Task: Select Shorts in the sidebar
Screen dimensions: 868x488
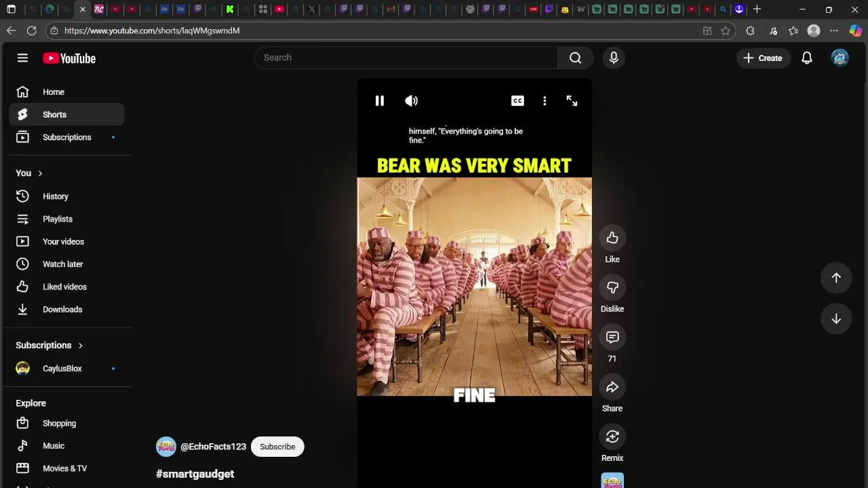Action: tap(66, 115)
